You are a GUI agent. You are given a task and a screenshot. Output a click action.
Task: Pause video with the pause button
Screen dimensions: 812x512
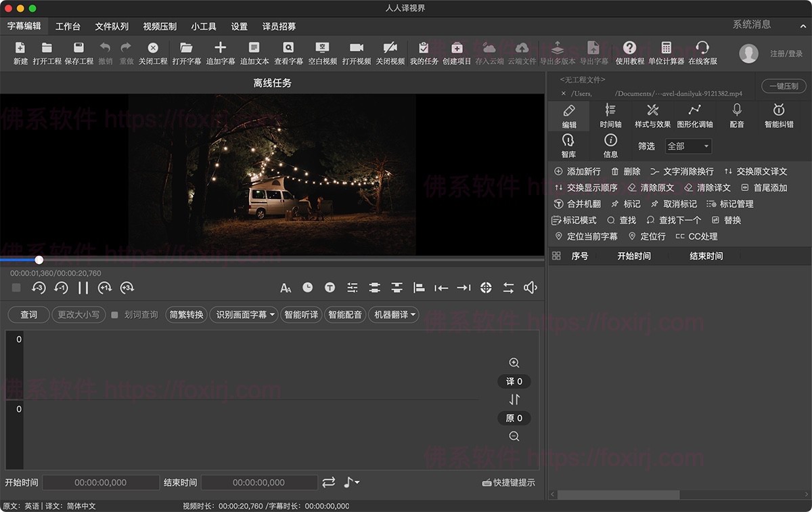click(83, 288)
